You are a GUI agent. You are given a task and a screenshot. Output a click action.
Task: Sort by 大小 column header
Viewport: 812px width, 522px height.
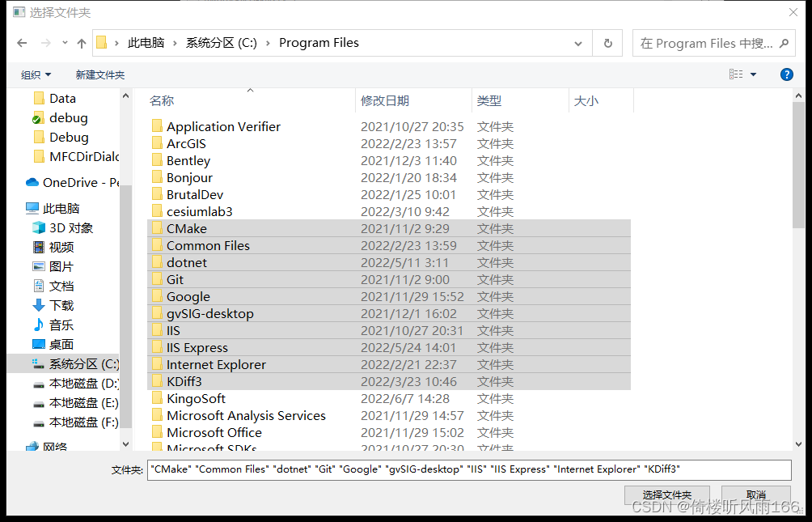click(x=586, y=101)
